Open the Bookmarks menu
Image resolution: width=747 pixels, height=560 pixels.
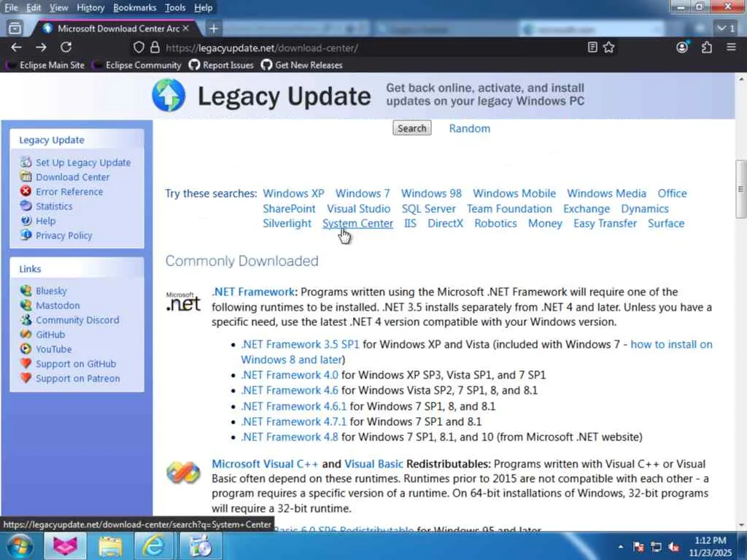pos(135,7)
